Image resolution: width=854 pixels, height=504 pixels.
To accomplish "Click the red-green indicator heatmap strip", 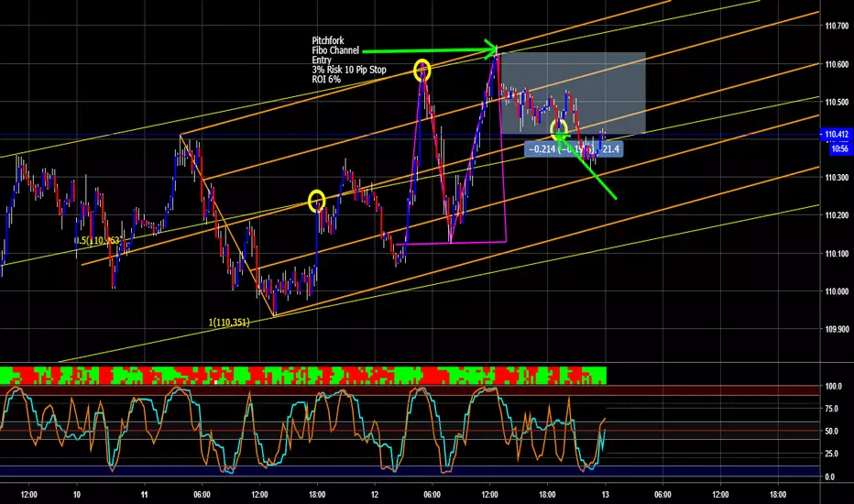I will tap(302, 376).
